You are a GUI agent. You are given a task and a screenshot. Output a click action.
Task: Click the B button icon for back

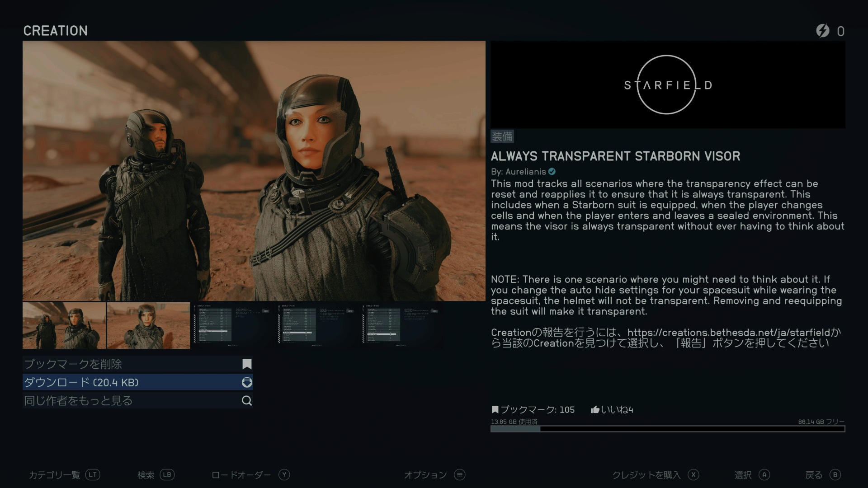[835, 474]
